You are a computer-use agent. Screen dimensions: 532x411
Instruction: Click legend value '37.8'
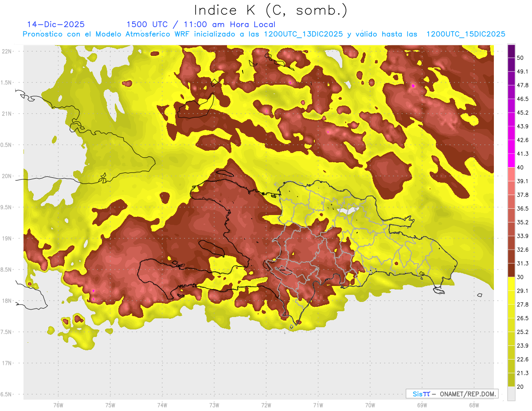(x=522, y=195)
